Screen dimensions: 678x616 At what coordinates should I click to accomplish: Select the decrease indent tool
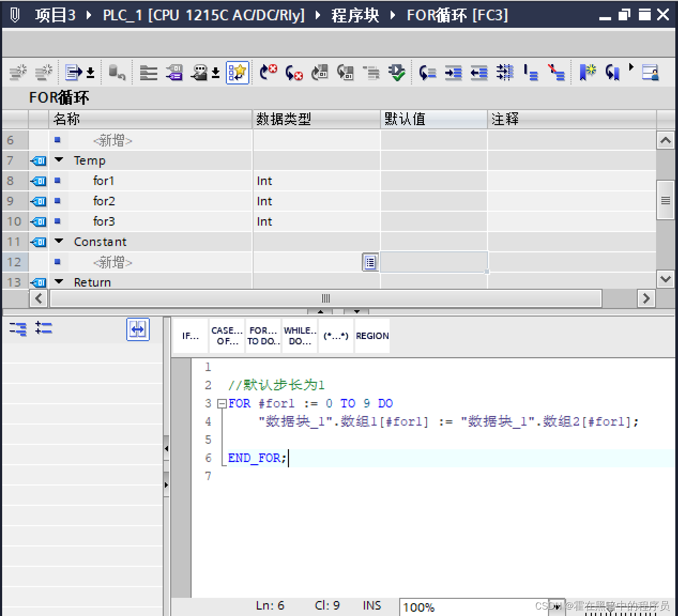(x=479, y=73)
